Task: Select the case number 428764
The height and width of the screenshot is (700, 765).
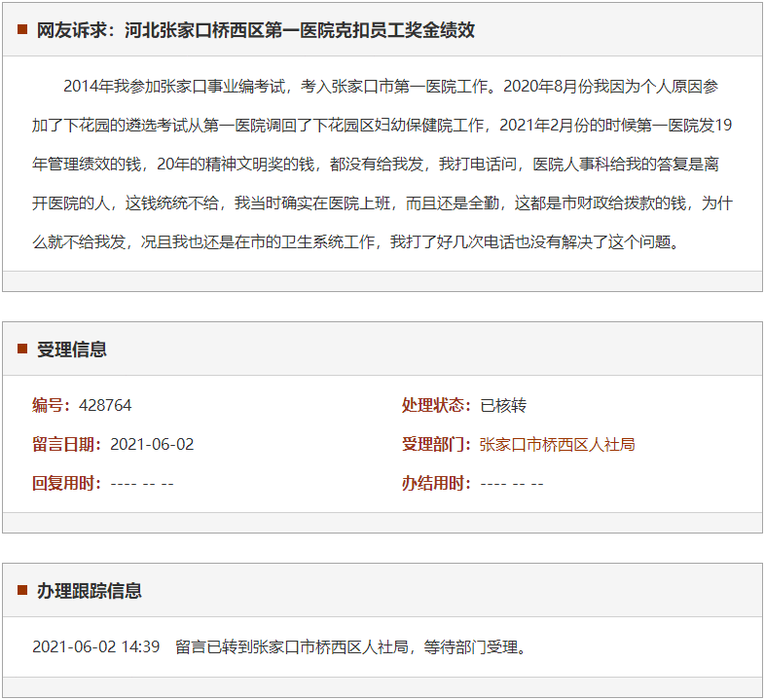Action: [x=105, y=406]
